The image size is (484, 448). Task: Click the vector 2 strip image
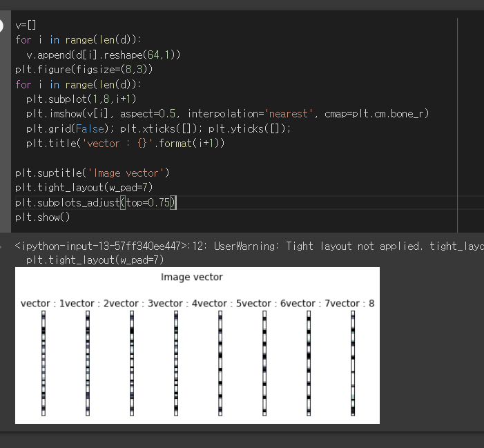(88, 363)
